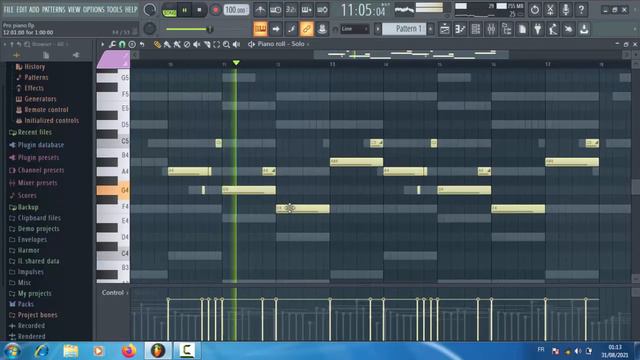Click the stop playback button

199,10
